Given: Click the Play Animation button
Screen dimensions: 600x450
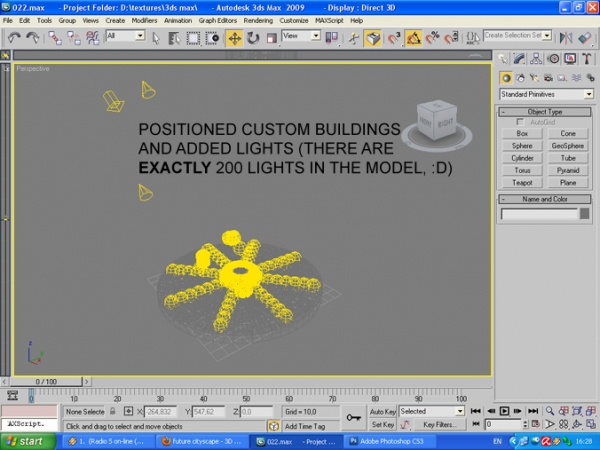Looking at the screenshot, I should point(504,411).
